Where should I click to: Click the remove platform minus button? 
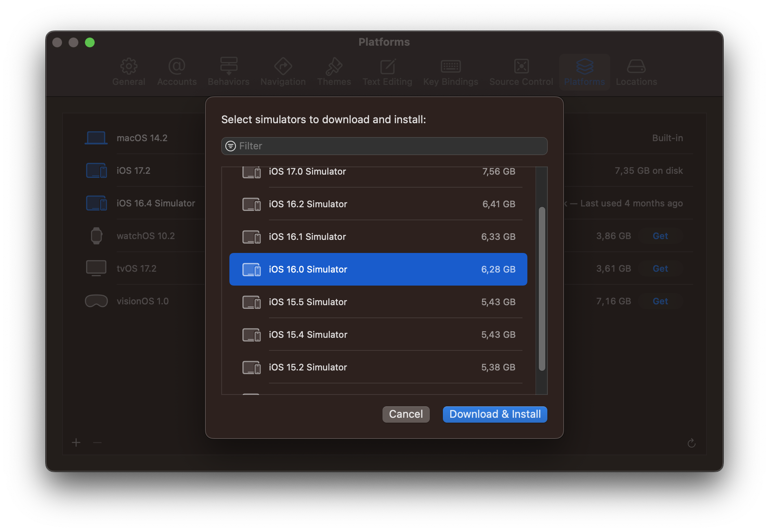click(x=97, y=443)
